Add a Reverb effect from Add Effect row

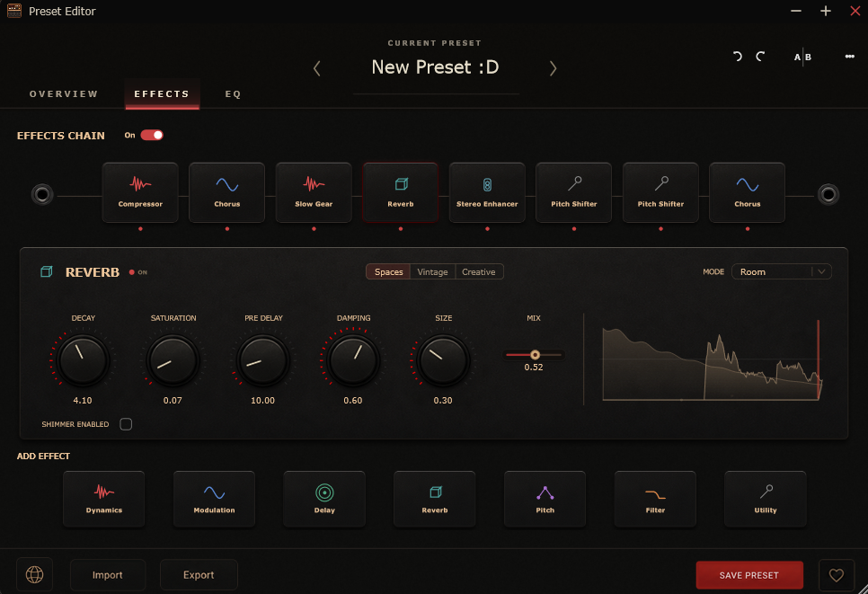[435, 499]
